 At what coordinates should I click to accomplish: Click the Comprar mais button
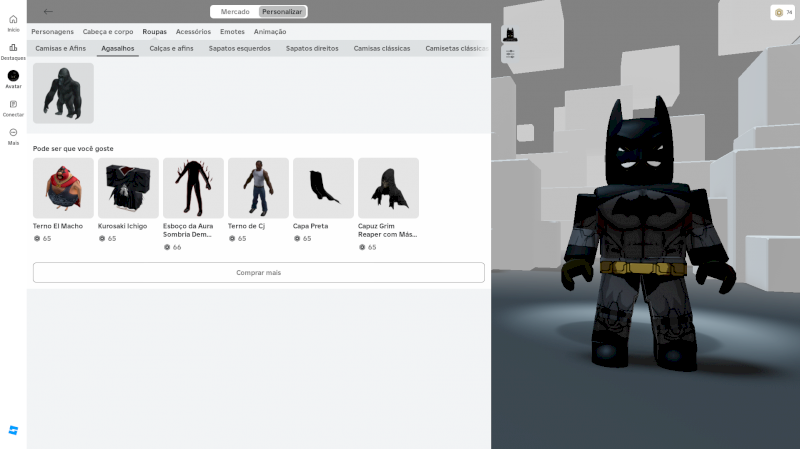pos(258,272)
